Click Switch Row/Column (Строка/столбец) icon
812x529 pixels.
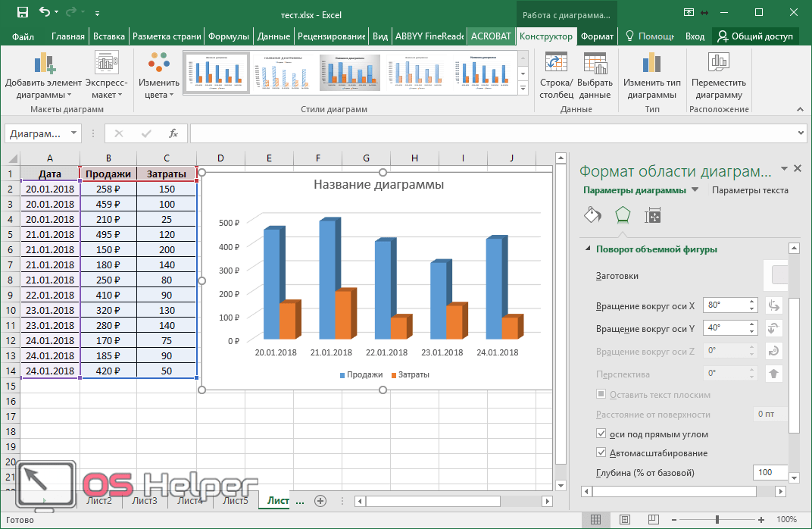pyautogui.click(x=556, y=76)
